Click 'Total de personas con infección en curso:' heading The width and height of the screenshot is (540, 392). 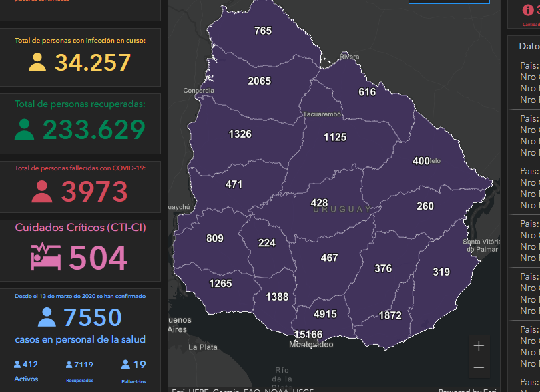80,41
